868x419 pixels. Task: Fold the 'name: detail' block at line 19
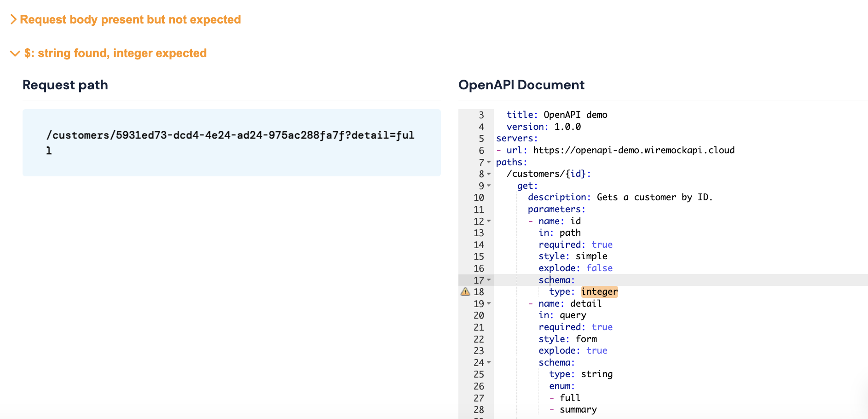tap(489, 303)
